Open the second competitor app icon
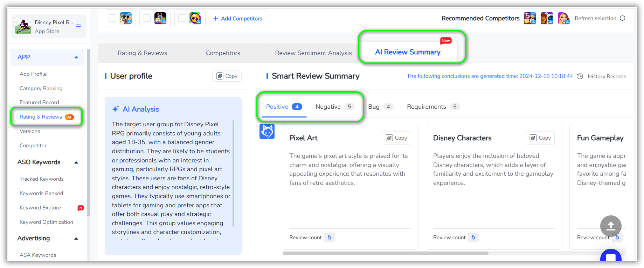The image size is (644, 268). click(160, 18)
